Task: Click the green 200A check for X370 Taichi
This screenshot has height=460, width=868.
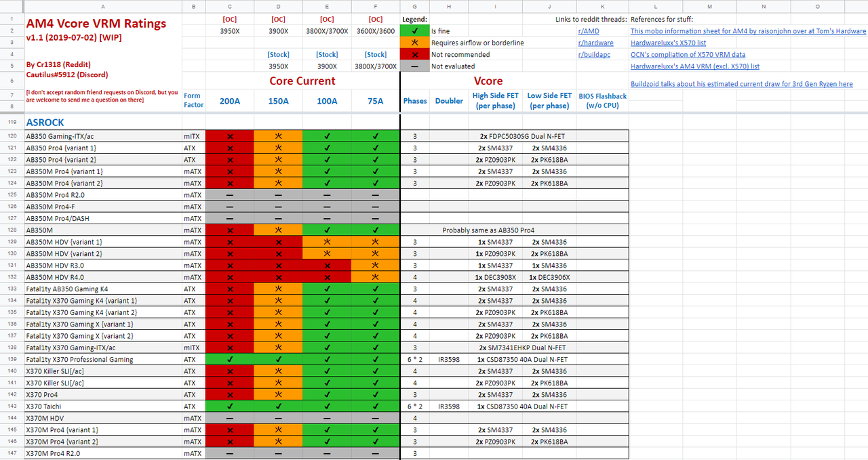Action: [229, 406]
